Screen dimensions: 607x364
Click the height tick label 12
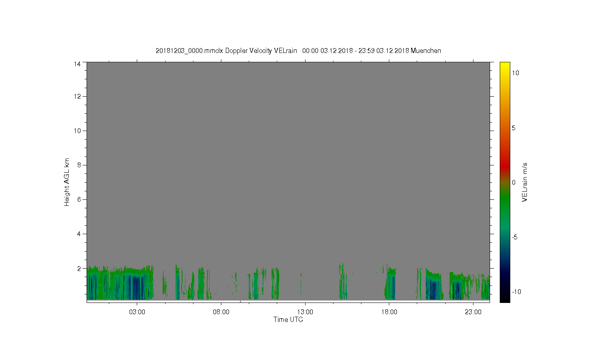77,96
